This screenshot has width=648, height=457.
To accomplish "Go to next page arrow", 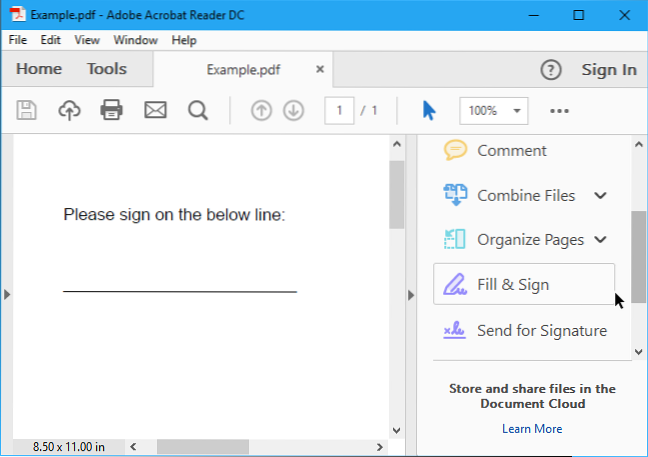I will coord(293,110).
